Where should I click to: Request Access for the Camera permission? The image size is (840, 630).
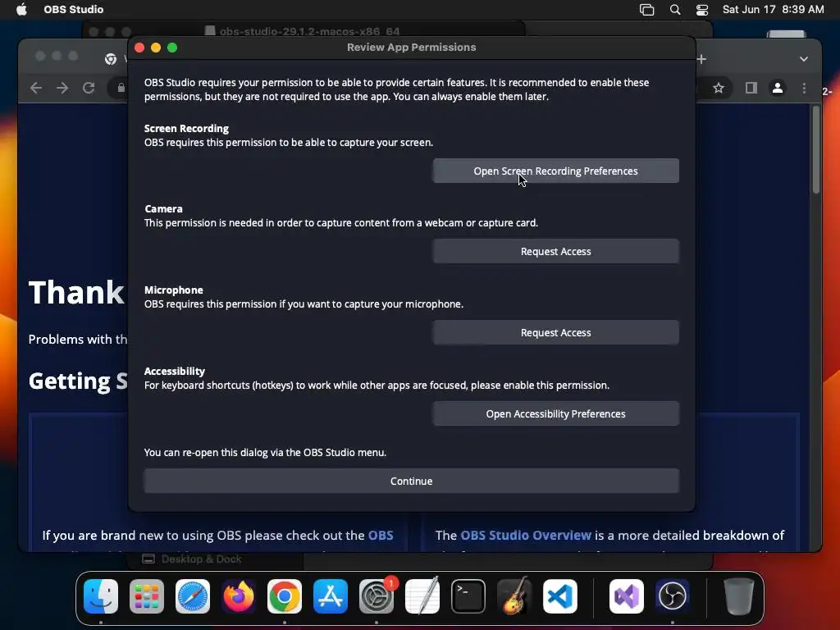555,251
